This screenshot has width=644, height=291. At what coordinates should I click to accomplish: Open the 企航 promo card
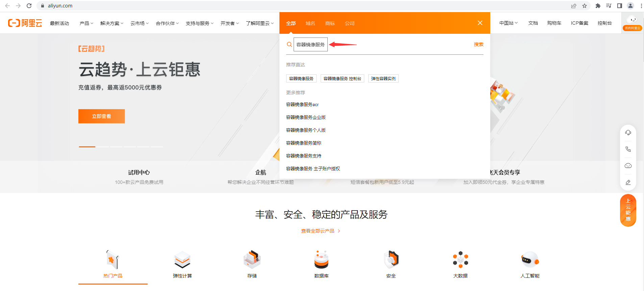(261, 177)
